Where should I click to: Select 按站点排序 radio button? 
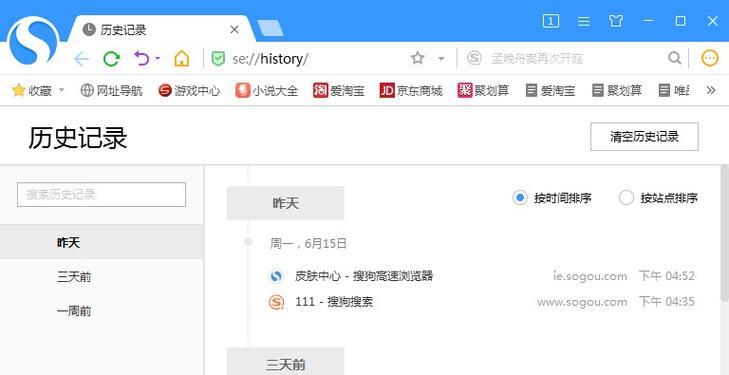(626, 198)
